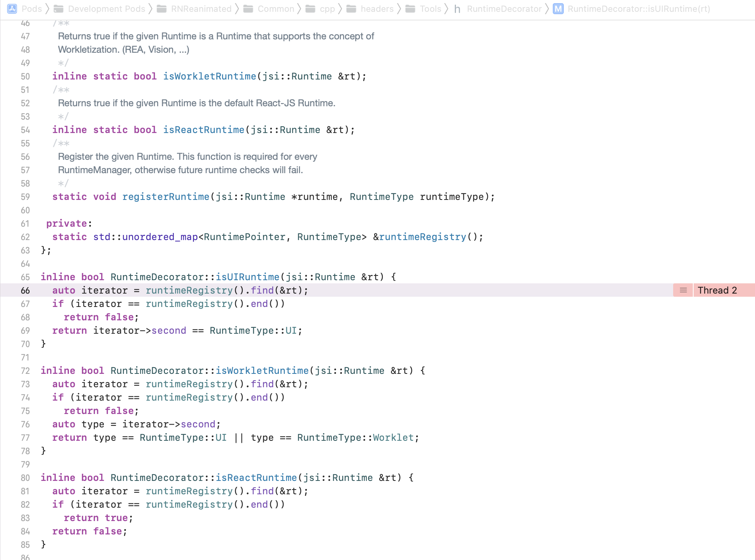Viewport: 755px width, 560px height.
Task: Click the comment starting 'Register the given Runtime'
Action: [188, 157]
